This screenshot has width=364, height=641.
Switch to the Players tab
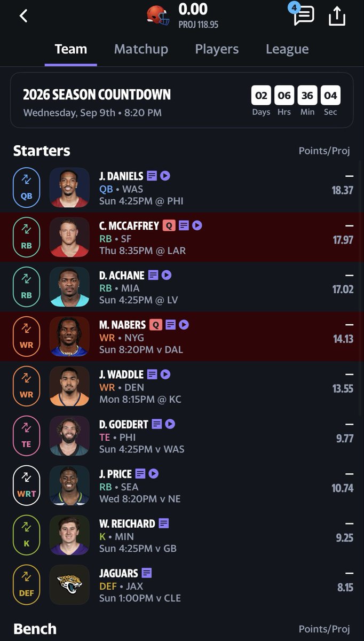pos(217,49)
